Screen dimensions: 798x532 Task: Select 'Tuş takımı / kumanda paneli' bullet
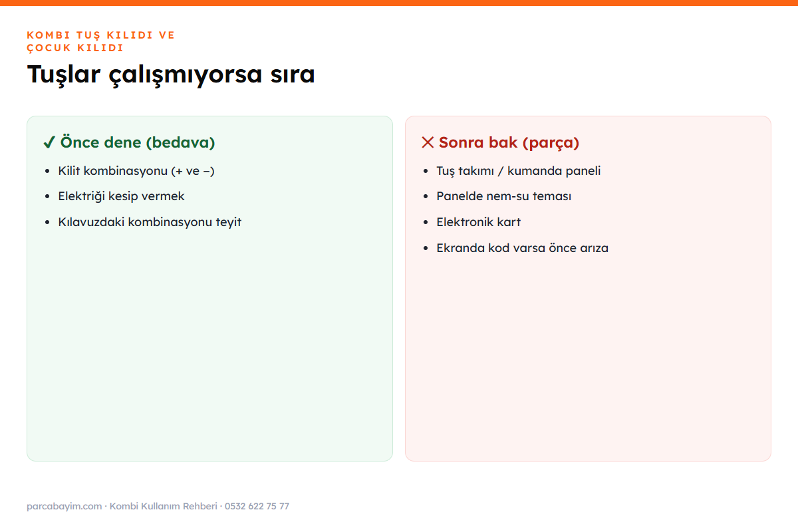click(x=519, y=171)
